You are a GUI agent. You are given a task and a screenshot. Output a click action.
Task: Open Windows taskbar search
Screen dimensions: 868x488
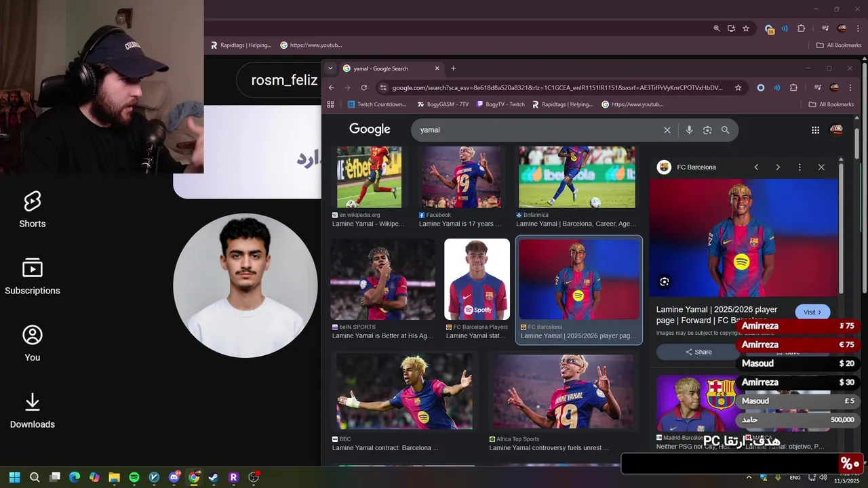point(35,477)
